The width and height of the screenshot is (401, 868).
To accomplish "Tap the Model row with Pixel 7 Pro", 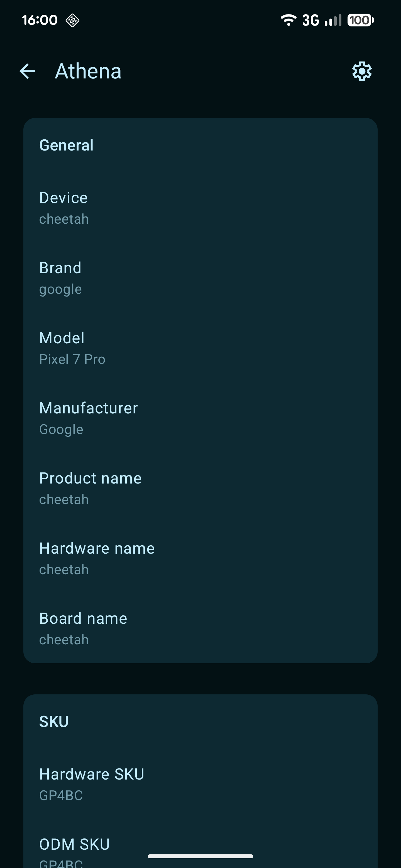I will pyautogui.click(x=200, y=348).
